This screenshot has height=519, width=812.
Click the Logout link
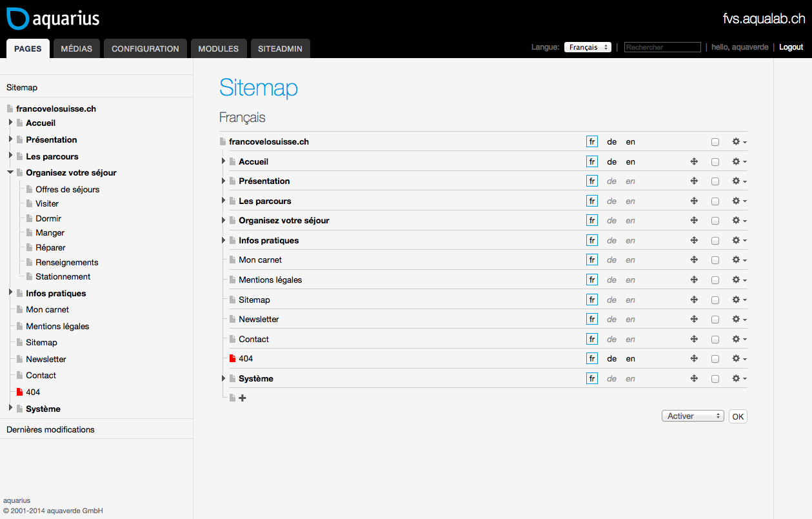tap(791, 47)
